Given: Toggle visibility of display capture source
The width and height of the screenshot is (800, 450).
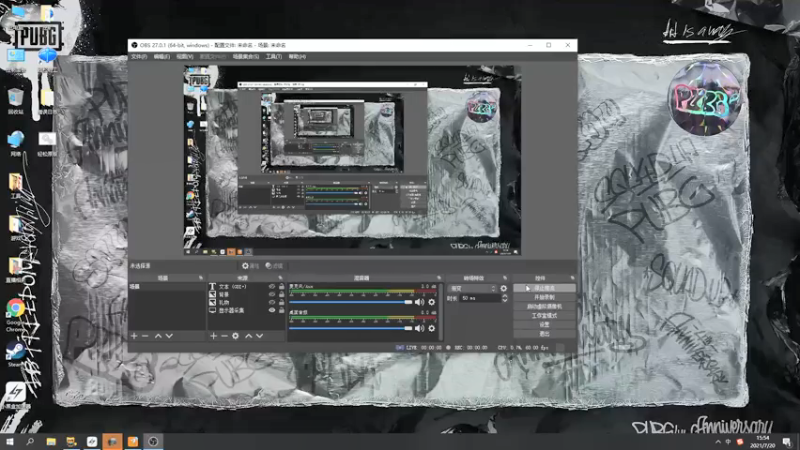Looking at the screenshot, I should tap(271, 310).
